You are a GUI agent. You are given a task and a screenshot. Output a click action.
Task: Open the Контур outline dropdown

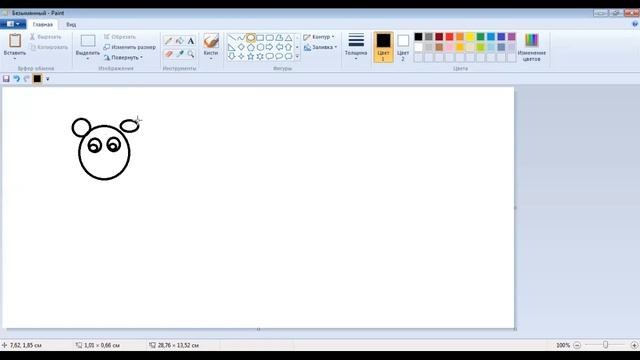319,37
